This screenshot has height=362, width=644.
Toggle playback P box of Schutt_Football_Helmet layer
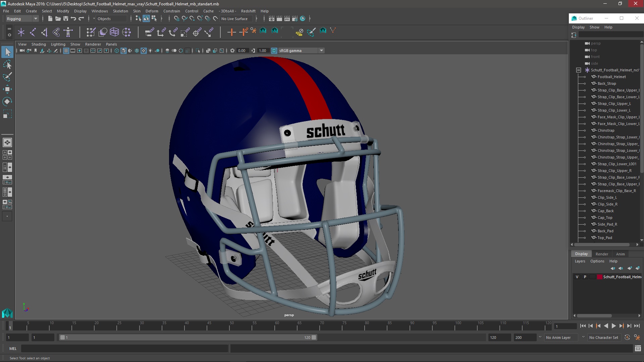585,277
